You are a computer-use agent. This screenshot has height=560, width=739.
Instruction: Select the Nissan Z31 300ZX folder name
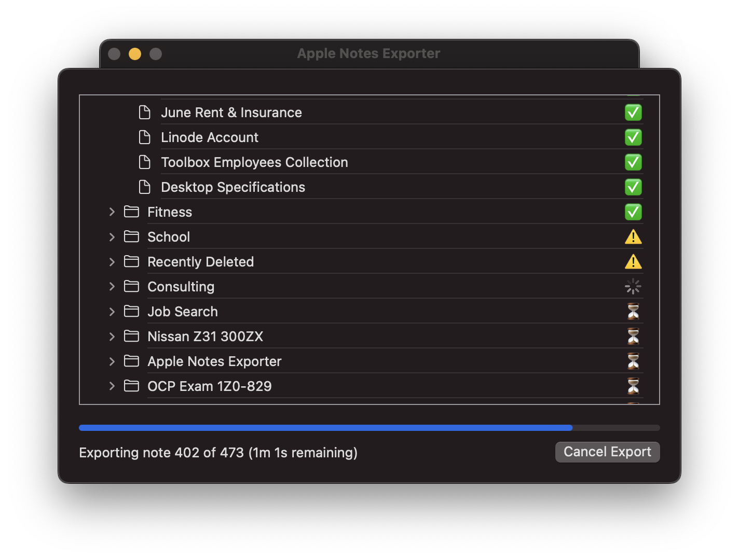(x=206, y=337)
